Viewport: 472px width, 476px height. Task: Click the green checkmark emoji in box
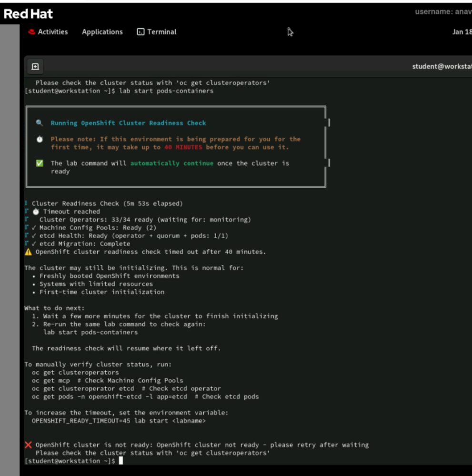click(x=40, y=163)
